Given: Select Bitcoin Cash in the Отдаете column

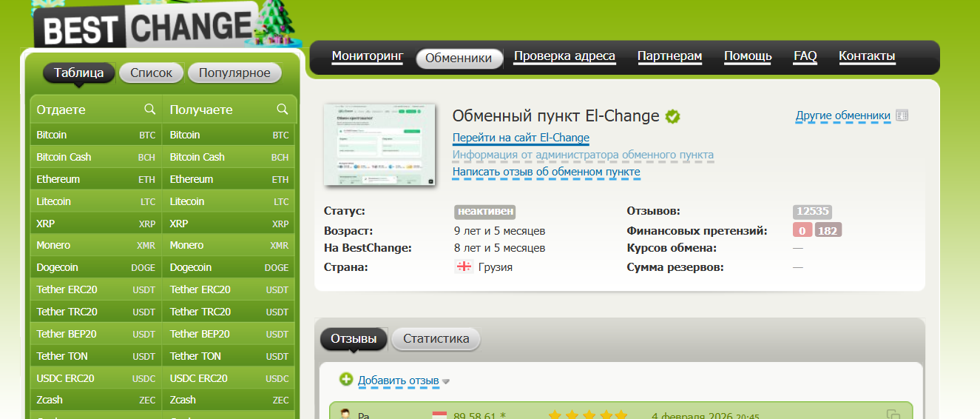Looking at the screenshot, I should (96, 157).
